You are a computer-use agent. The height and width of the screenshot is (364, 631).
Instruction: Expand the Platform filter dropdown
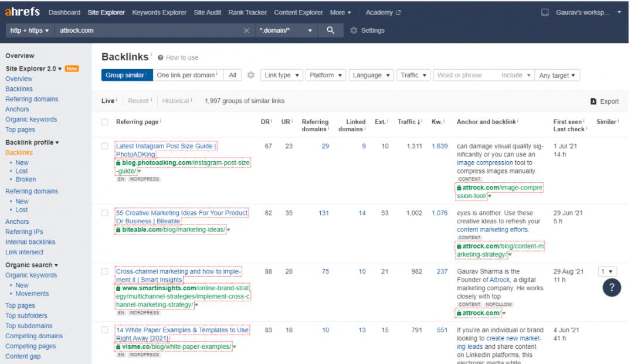tap(325, 75)
